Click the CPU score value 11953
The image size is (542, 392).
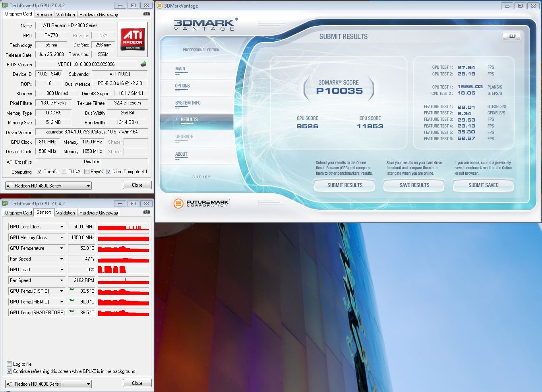tap(370, 126)
